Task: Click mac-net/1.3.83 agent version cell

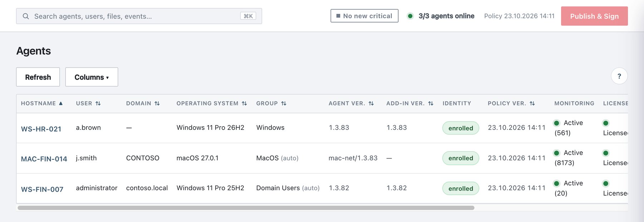Action: [353, 158]
